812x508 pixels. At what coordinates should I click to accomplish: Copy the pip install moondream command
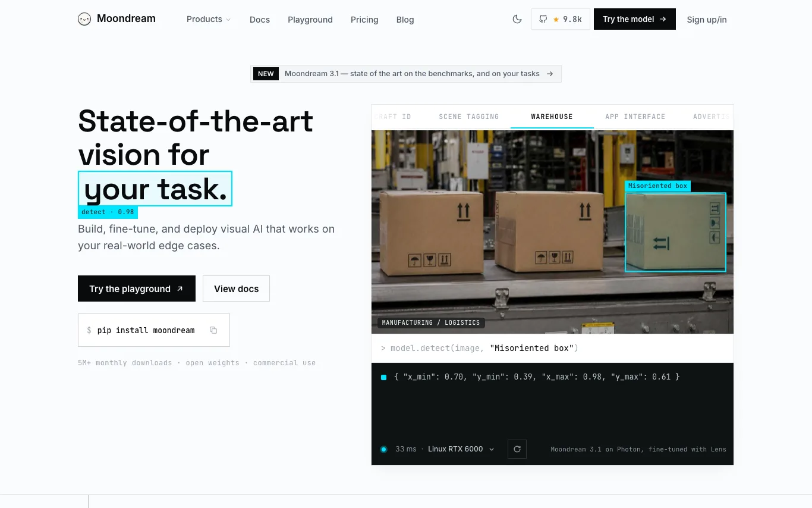click(x=213, y=330)
